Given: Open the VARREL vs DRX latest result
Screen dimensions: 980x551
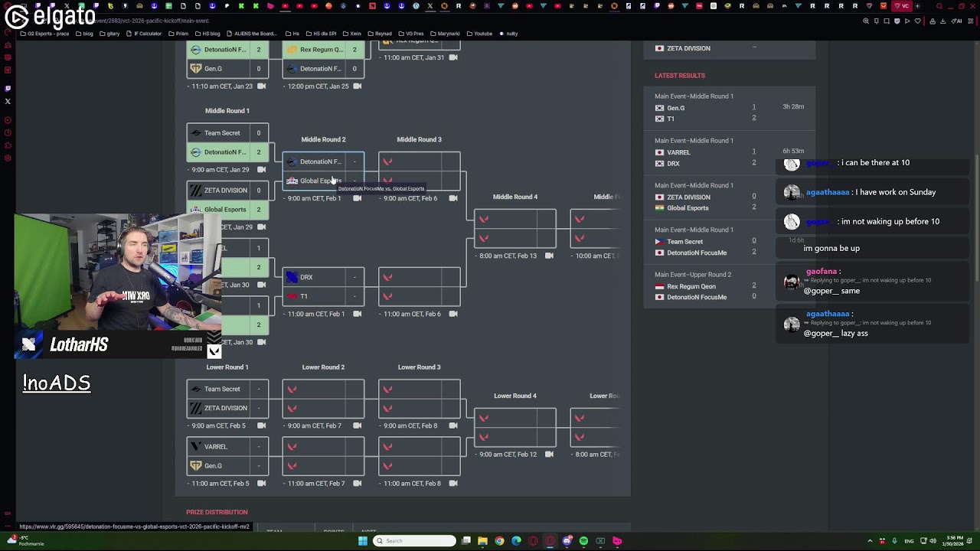Looking at the screenshot, I should [x=730, y=152].
